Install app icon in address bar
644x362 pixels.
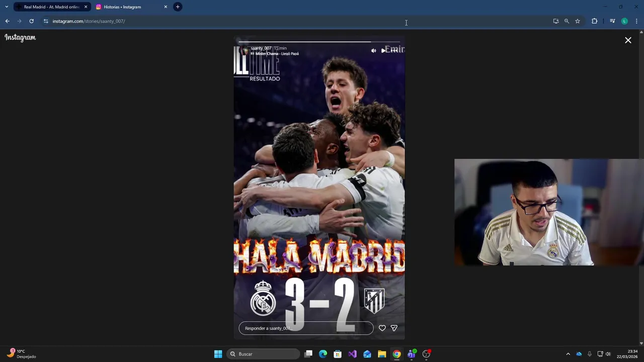(x=556, y=21)
